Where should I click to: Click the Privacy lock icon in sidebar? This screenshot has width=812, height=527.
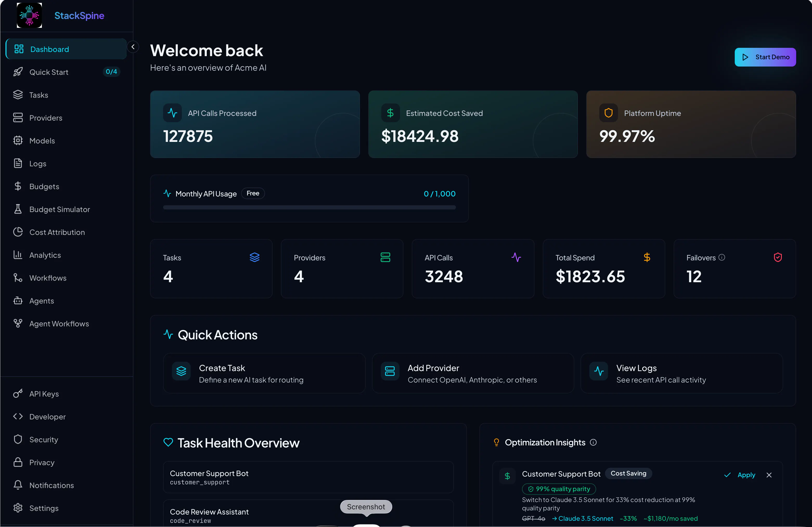point(18,462)
